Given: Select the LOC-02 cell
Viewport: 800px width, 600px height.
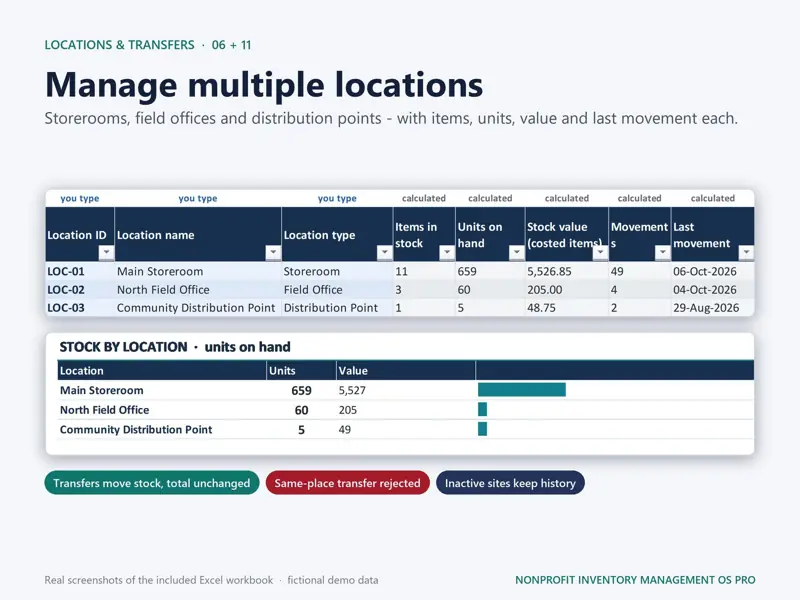Looking at the screenshot, I should tap(80, 290).
